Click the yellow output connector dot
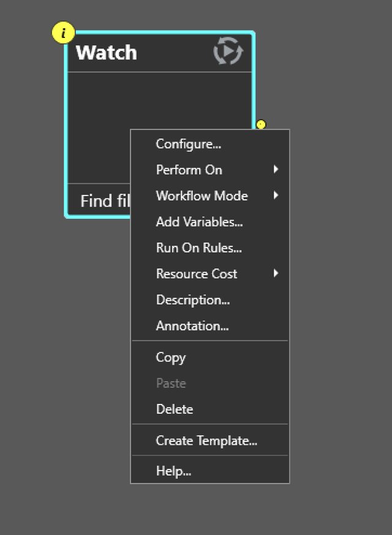The image size is (392, 535). [x=261, y=124]
